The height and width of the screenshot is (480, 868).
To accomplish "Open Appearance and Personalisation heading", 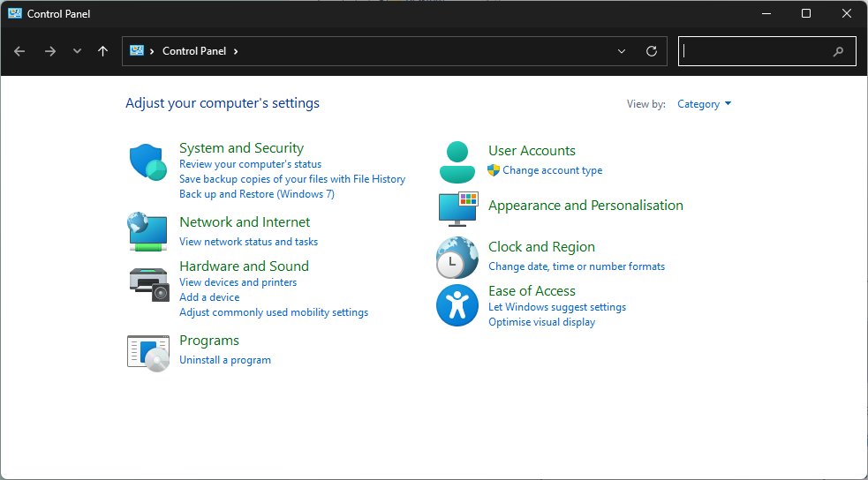I will (585, 206).
